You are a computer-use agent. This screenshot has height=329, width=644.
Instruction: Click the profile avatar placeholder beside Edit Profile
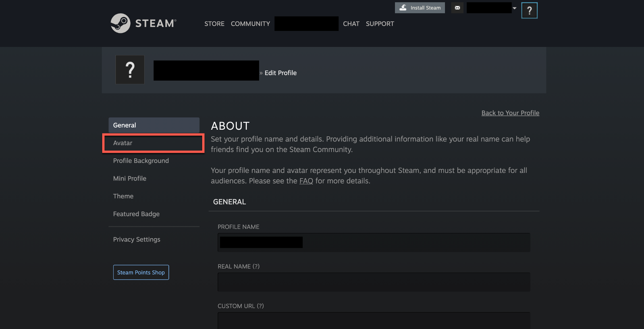pyautogui.click(x=130, y=70)
